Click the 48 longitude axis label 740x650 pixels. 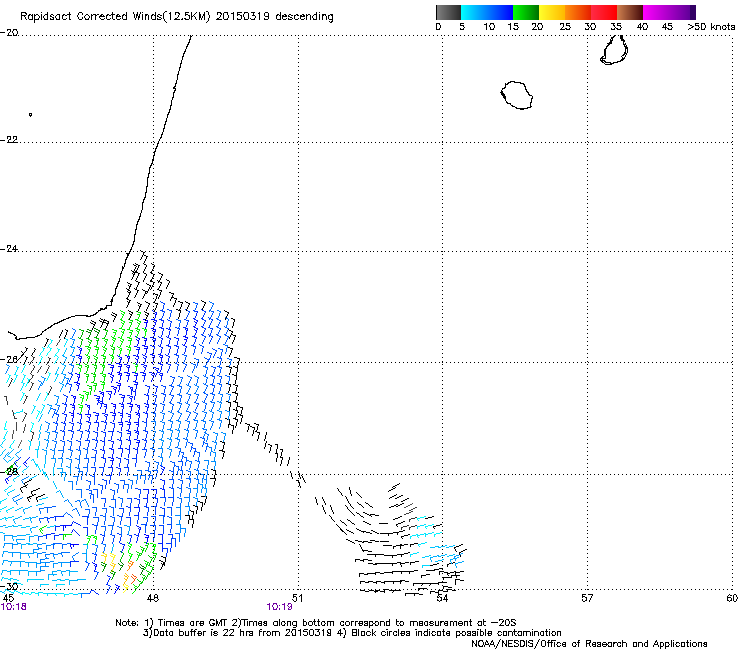point(153,599)
